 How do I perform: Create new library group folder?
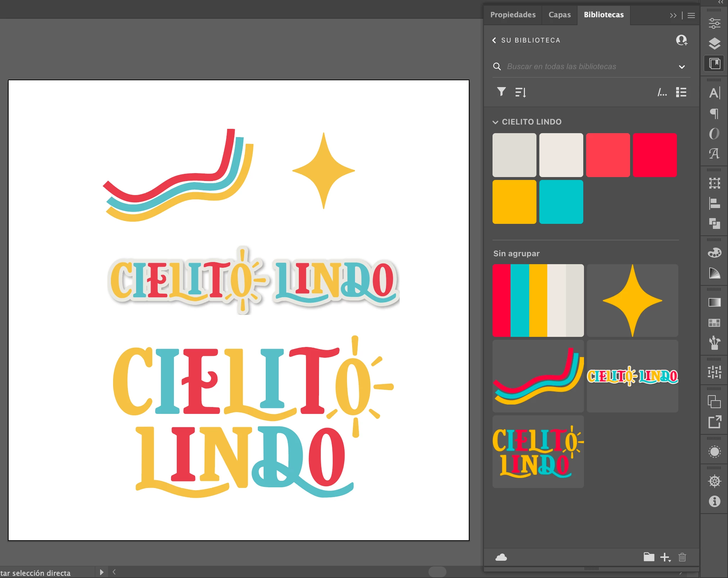coord(649,557)
